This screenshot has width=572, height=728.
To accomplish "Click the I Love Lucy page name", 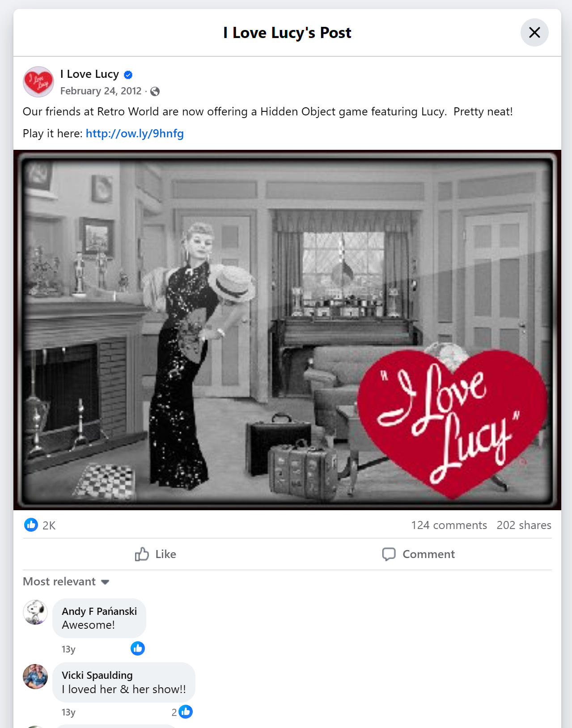I will click(89, 74).
